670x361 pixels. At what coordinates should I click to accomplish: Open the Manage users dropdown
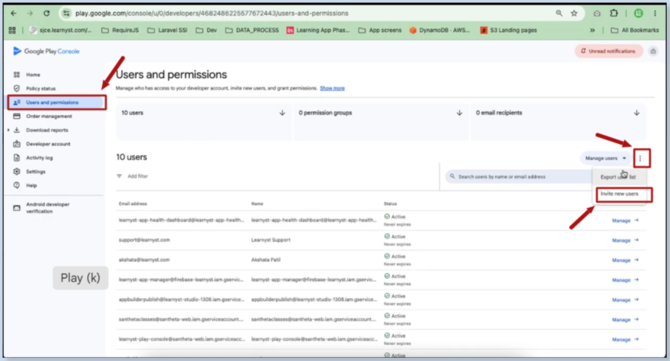click(x=605, y=158)
